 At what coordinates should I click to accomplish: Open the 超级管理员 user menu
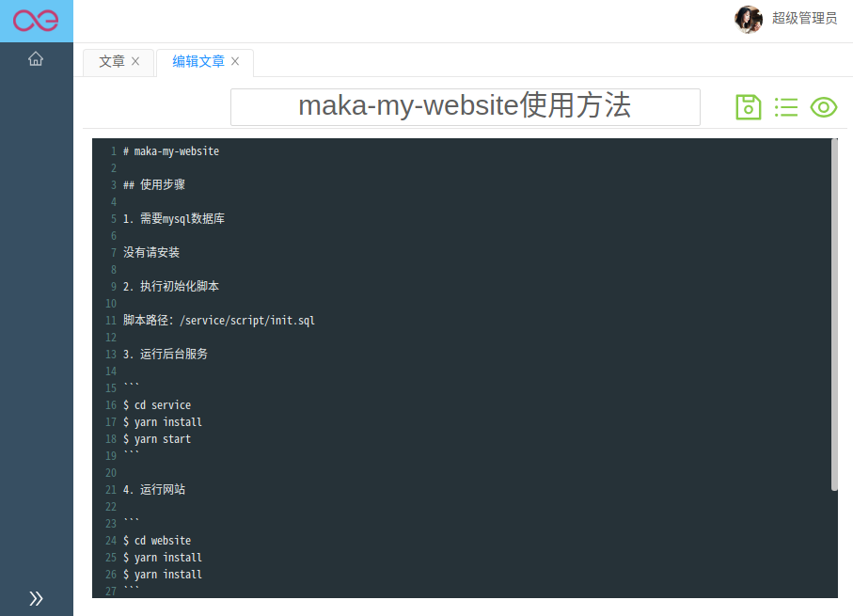tap(805, 19)
